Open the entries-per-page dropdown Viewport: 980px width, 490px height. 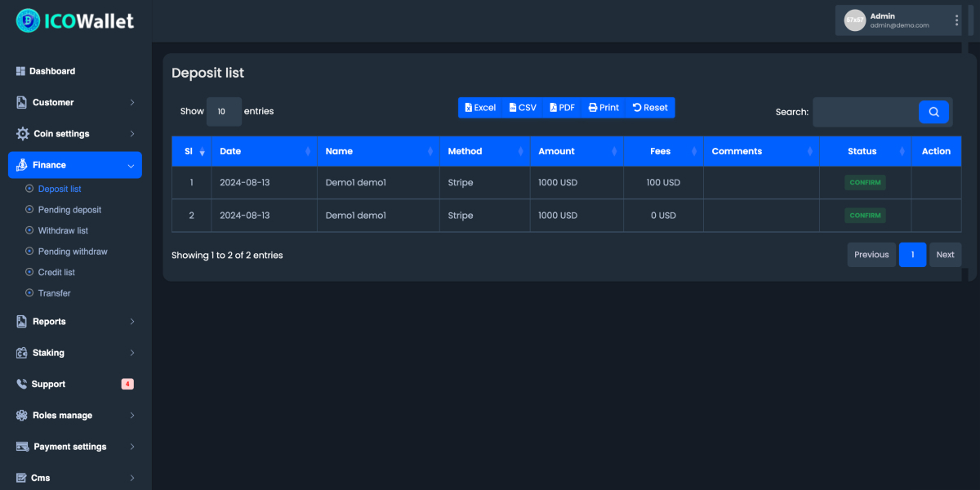(224, 112)
